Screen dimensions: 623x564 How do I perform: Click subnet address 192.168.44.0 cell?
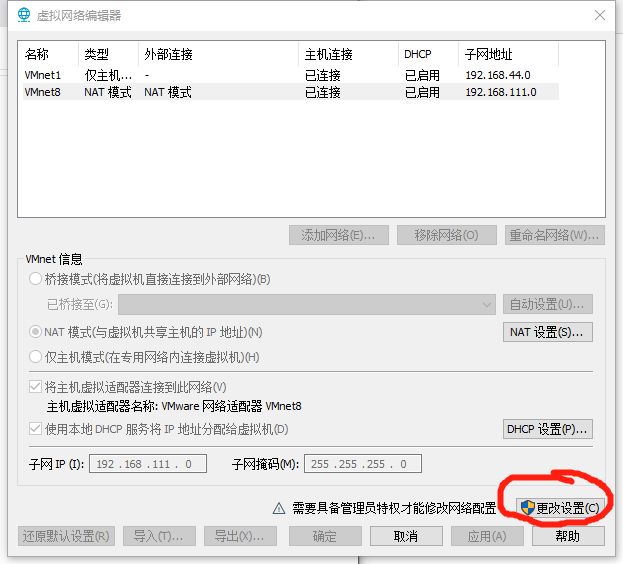[x=498, y=75]
